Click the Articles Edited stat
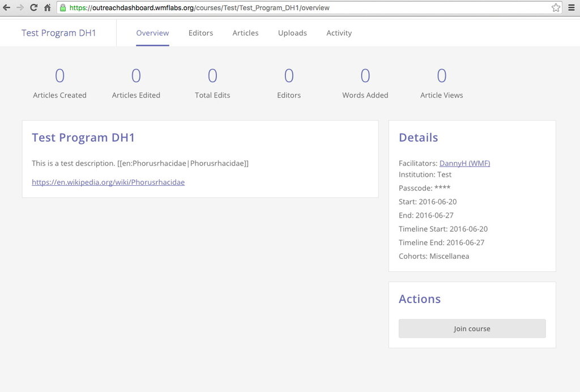 [136, 84]
